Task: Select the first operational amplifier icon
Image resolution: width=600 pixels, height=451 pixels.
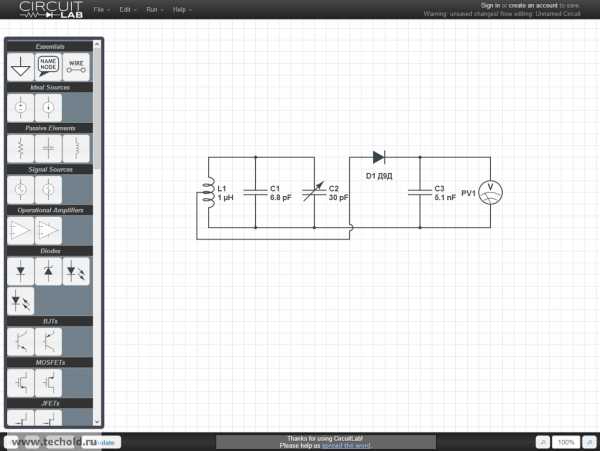Action: click(x=21, y=230)
